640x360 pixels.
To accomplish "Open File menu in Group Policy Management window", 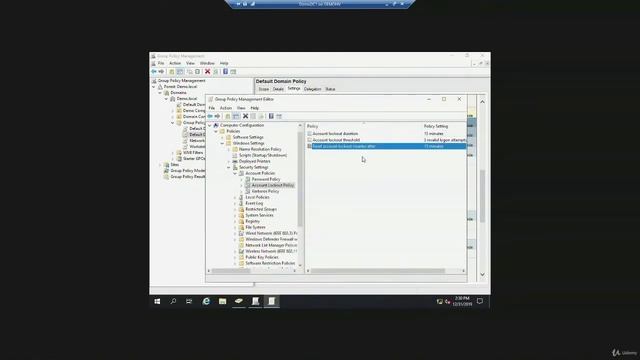I will point(161,63).
